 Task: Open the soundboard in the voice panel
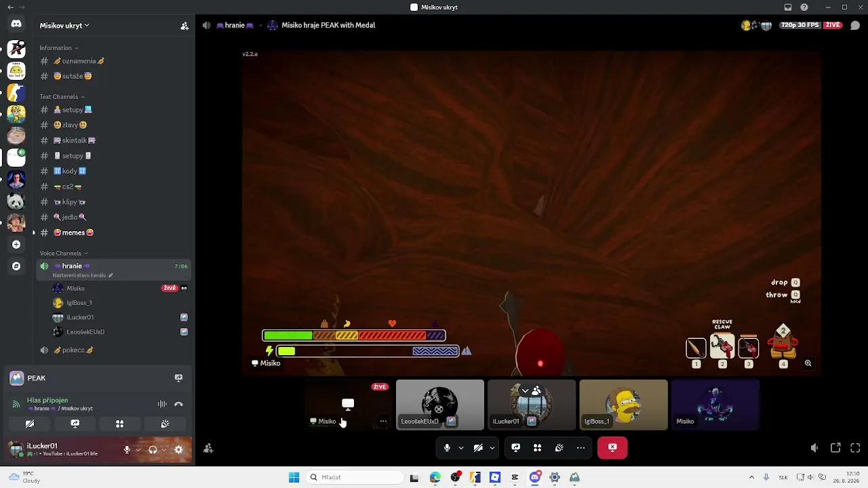point(165,424)
